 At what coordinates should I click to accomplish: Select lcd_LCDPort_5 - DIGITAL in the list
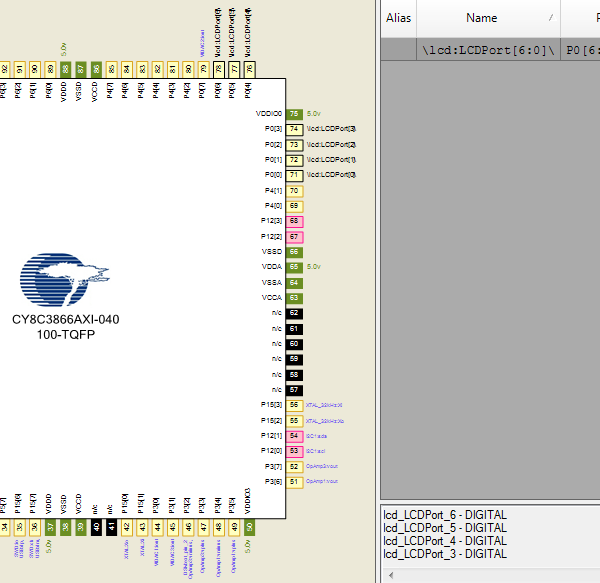[445, 528]
